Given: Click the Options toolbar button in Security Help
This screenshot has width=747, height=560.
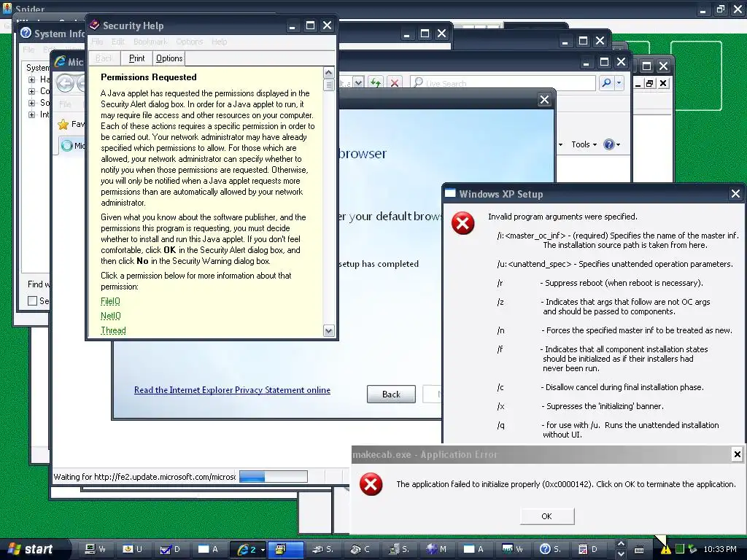Looking at the screenshot, I should [x=169, y=58].
